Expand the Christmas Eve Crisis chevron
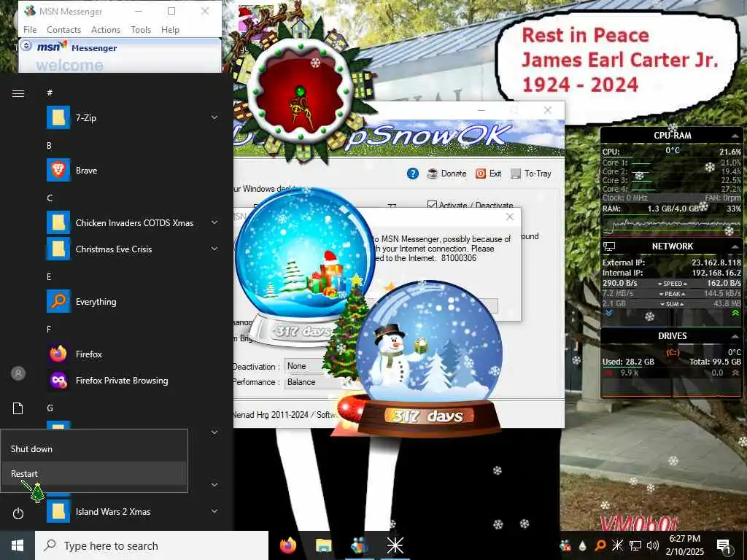Viewport: 747px width, 560px height. [214, 249]
